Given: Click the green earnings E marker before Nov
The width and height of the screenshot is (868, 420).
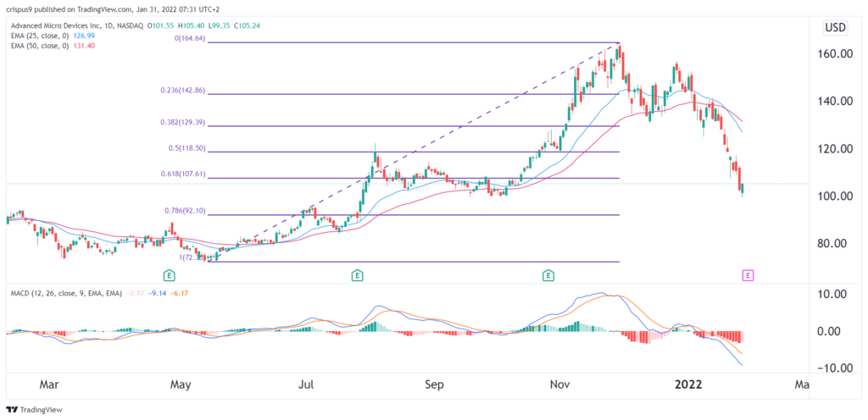Looking at the screenshot, I should (548, 274).
